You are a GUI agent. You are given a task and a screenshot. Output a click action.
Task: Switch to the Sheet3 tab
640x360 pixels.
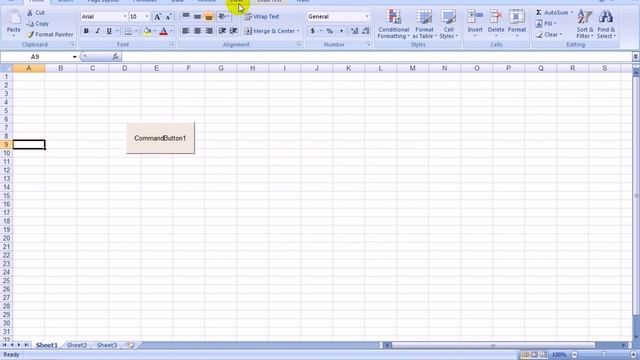pos(107,345)
